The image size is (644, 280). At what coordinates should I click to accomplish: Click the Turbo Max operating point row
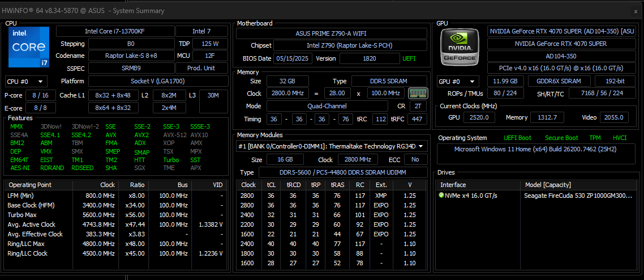click(x=115, y=215)
